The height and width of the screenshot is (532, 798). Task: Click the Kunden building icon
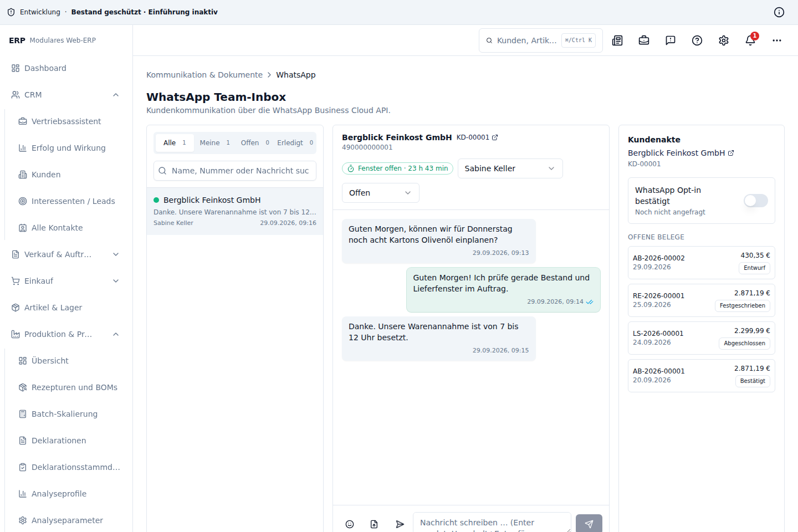click(x=23, y=175)
